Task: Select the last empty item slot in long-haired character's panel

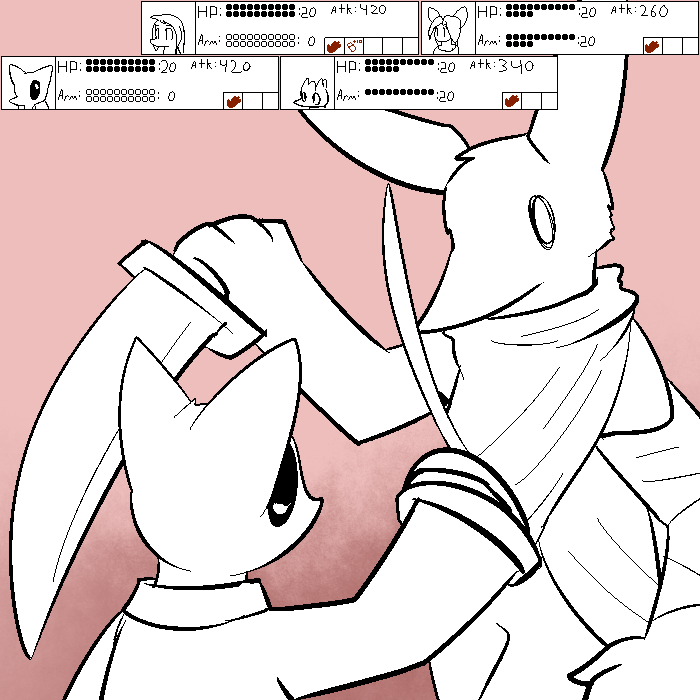Action: (x=408, y=45)
